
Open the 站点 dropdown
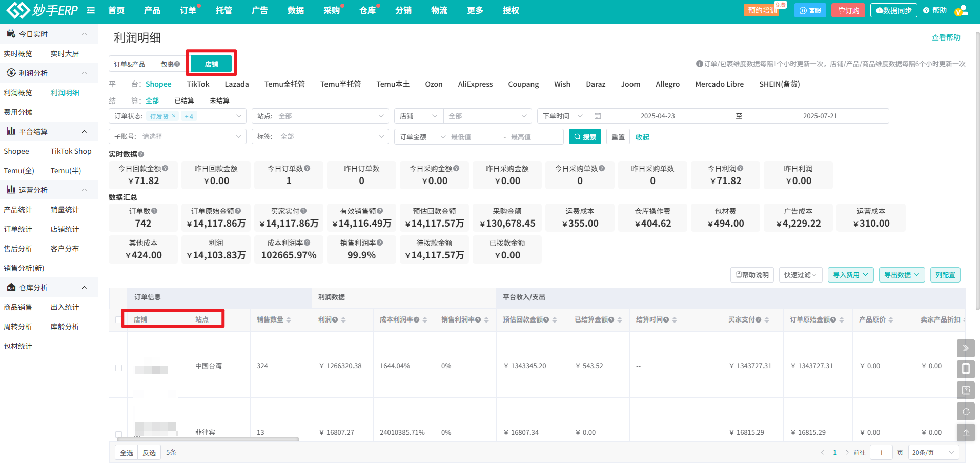point(320,116)
